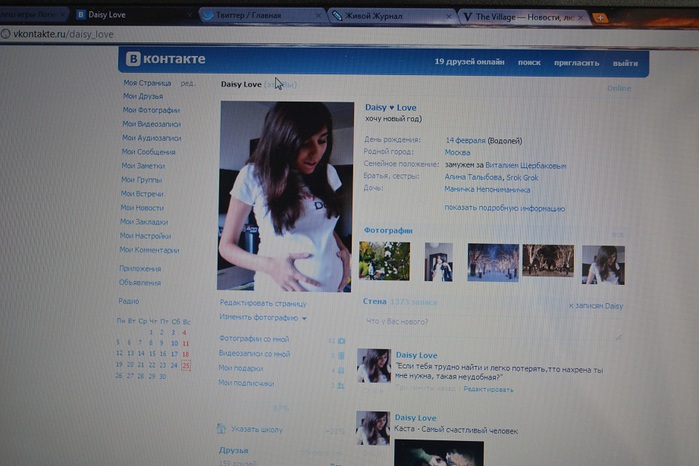Expand the Изменить фотографию dropdown

263,318
